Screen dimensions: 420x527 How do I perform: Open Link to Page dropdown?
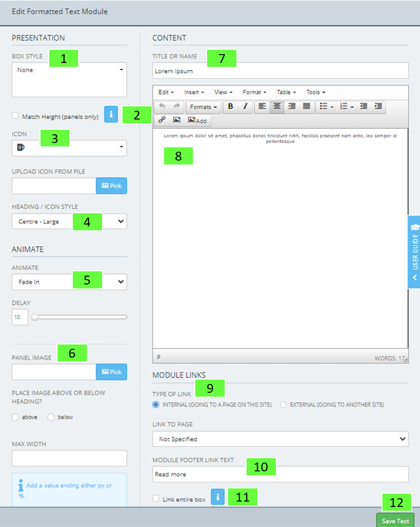click(x=280, y=439)
